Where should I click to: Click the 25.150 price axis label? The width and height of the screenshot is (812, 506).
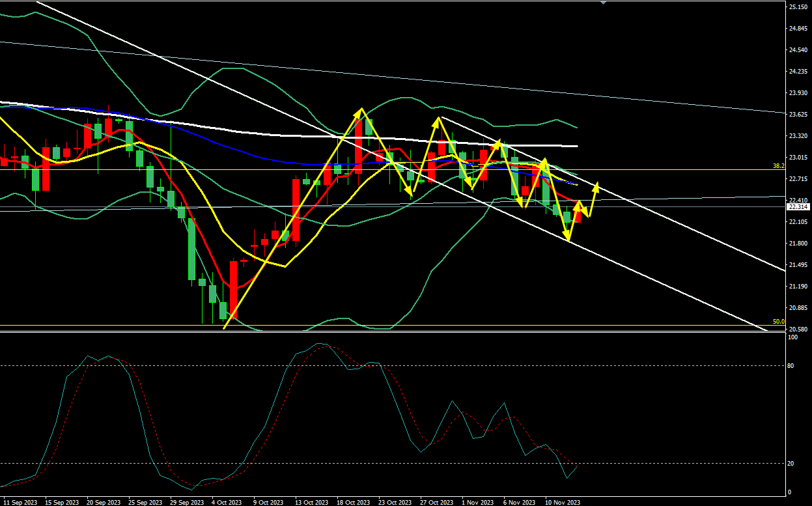pos(798,7)
